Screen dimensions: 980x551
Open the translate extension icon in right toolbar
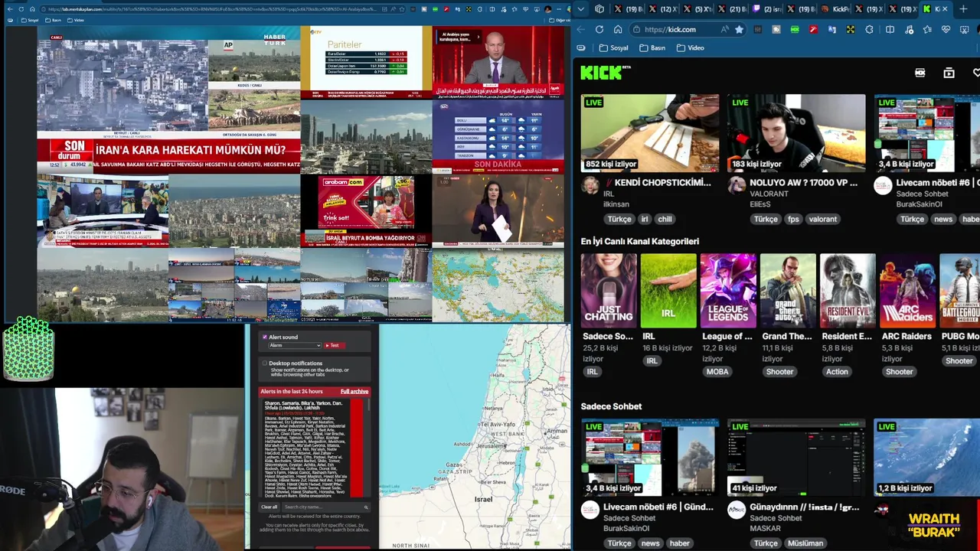832,29
